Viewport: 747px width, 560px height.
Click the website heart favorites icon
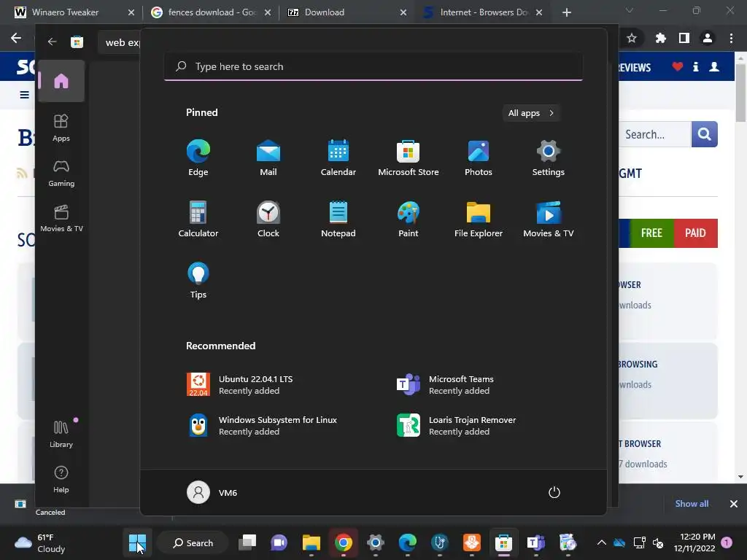coord(678,66)
